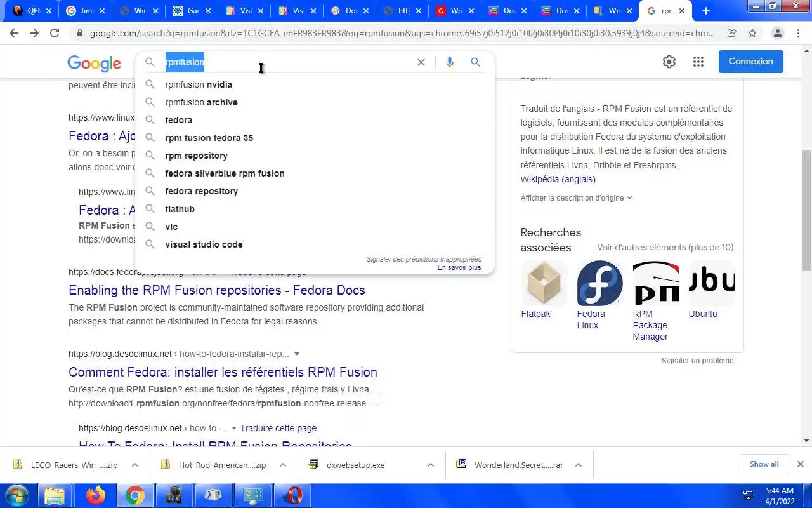Click the page vertical scrollbar thumb
The width and height of the screenshot is (812, 508).
(806, 210)
